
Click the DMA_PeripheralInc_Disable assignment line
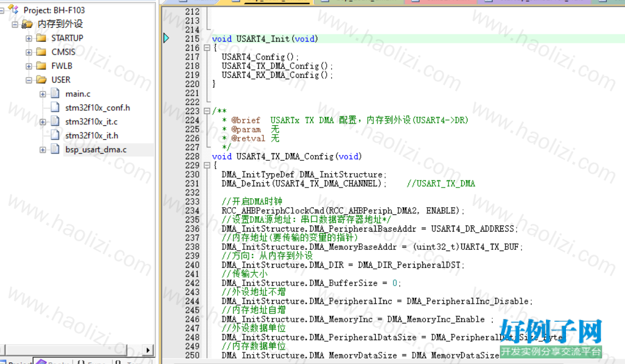pos(377,302)
